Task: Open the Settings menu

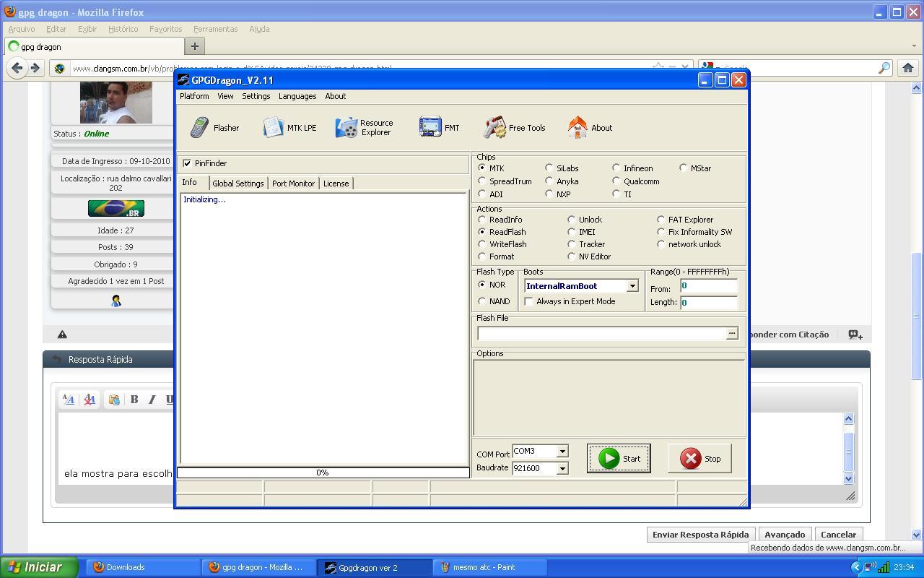Action: click(256, 96)
